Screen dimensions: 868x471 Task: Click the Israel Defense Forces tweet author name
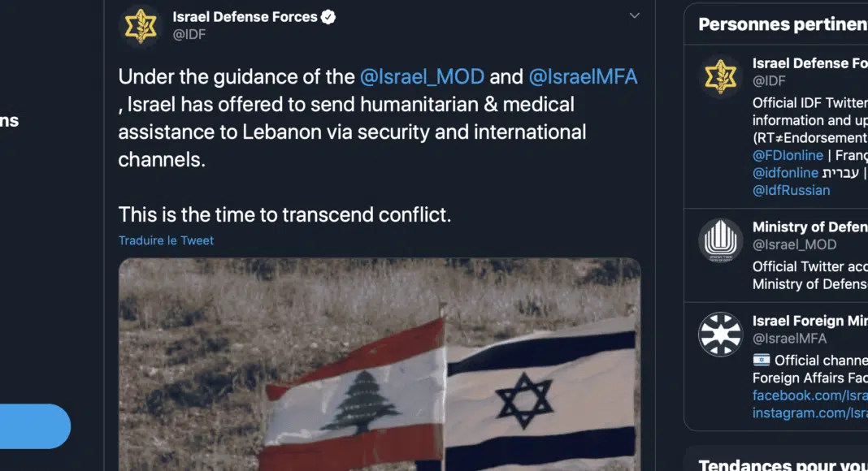245,17
